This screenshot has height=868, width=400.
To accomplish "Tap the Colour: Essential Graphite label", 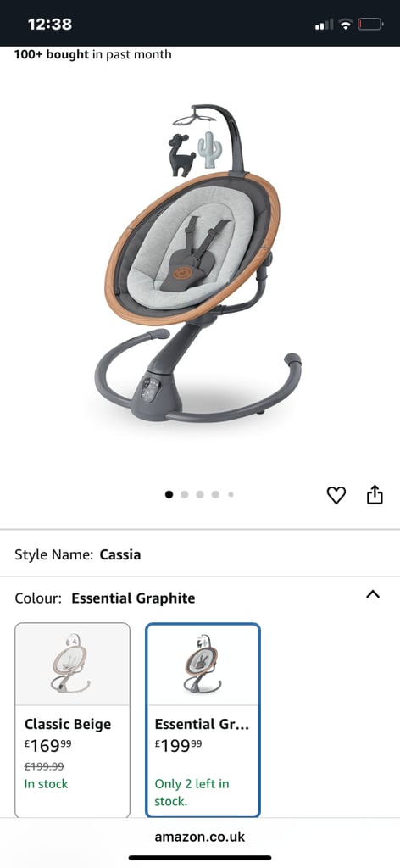I will pyautogui.click(x=105, y=598).
